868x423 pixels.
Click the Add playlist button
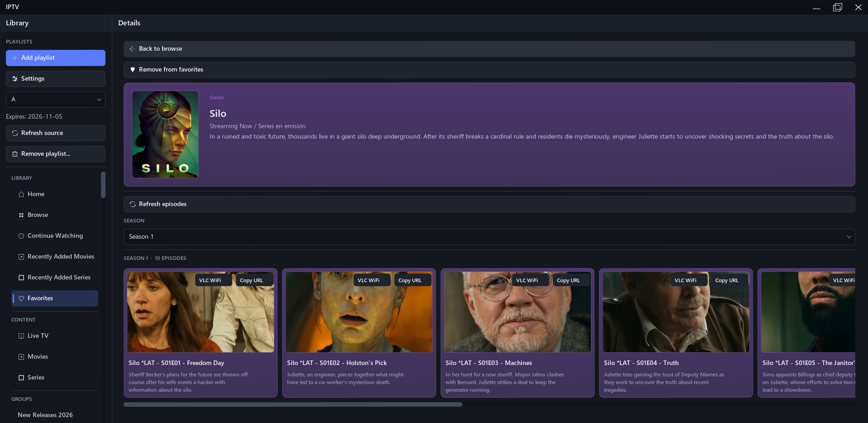point(56,58)
